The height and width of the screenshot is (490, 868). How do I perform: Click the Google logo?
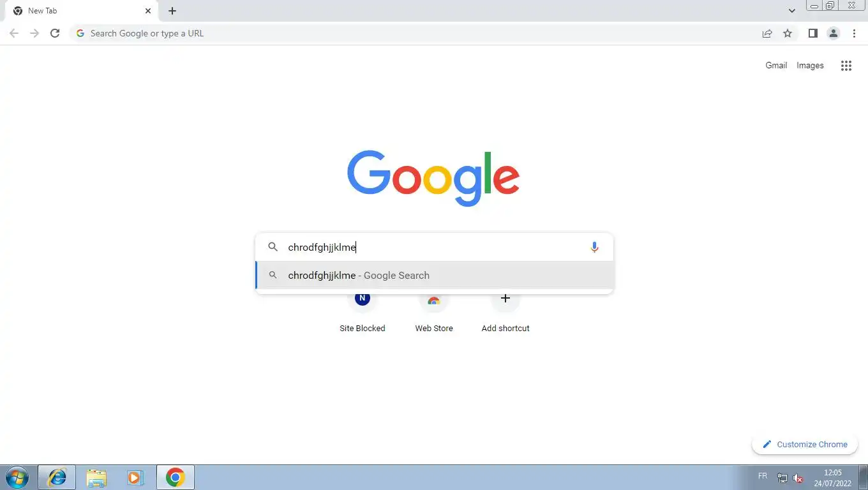[433, 178]
